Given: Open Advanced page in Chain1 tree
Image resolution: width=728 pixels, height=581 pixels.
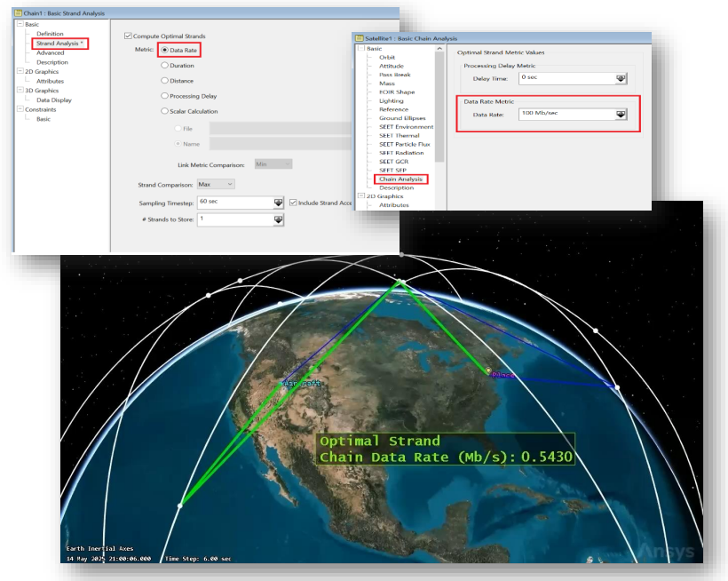Looking at the screenshot, I should [50, 52].
